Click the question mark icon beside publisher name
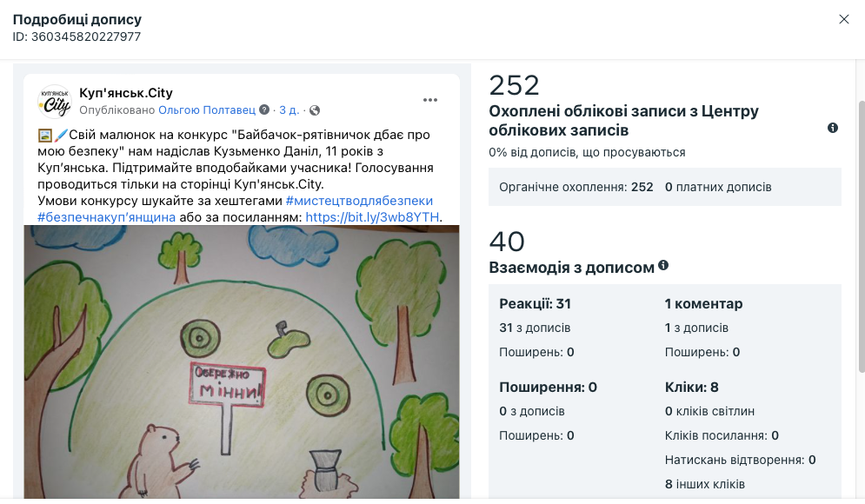The image size is (865, 504). pyautogui.click(x=264, y=109)
